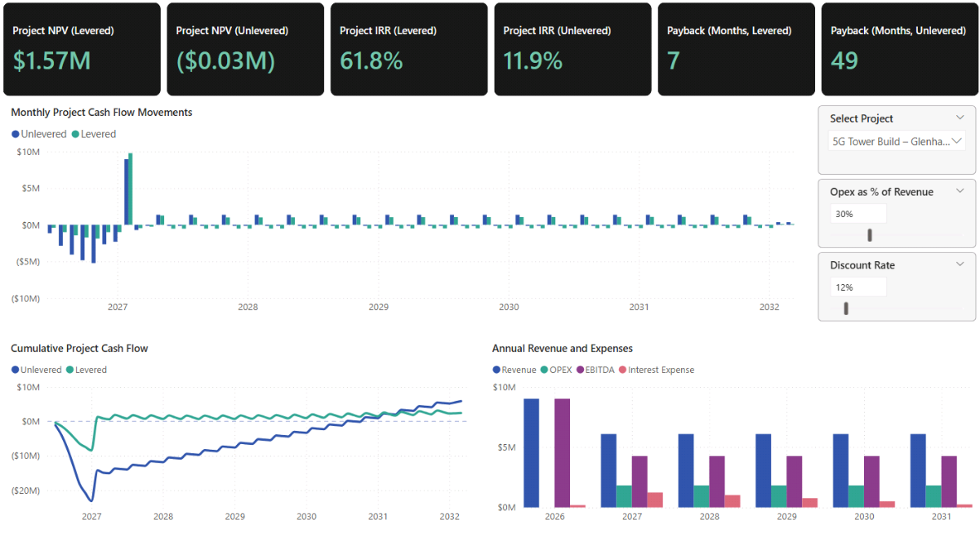Click Levered legend marker in Cumulative Cash Flow chart
This screenshot has height=551, width=980.
coord(69,371)
